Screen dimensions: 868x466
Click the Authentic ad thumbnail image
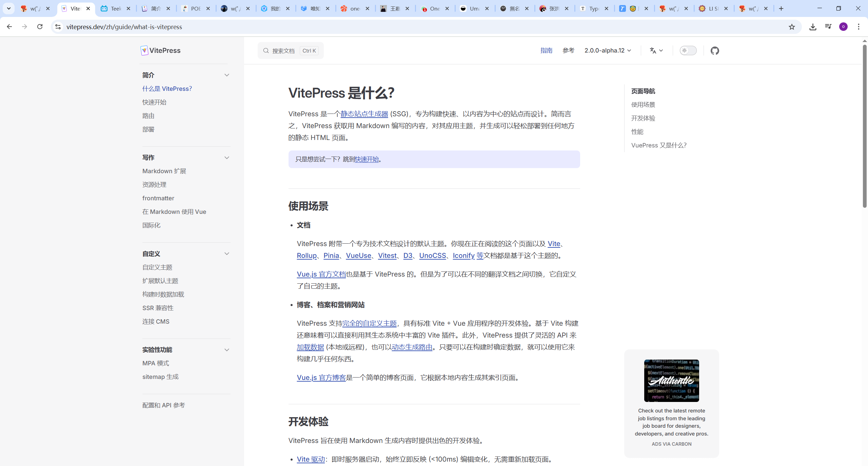pyautogui.click(x=671, y=381)
